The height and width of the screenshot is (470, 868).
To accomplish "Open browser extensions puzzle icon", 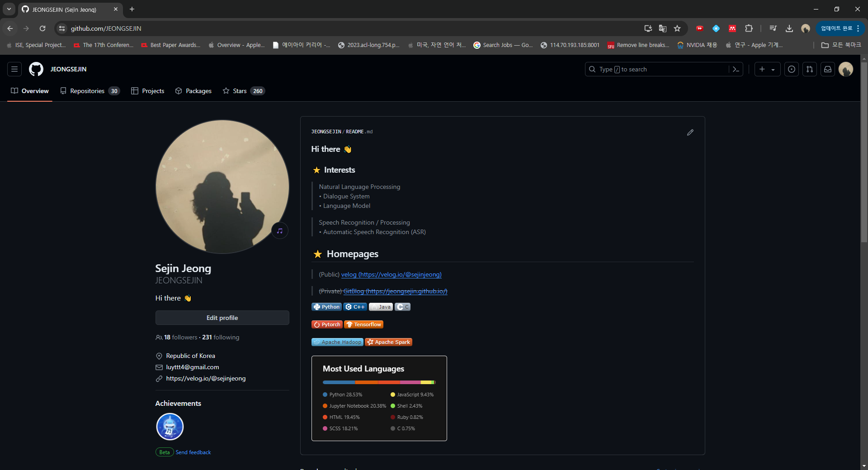I will [749, 28].
